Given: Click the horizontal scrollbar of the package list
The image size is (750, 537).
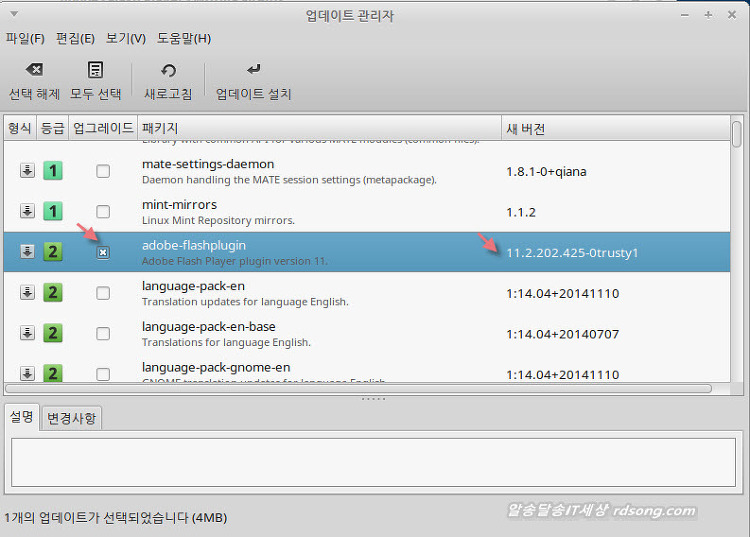Looking at the screenshot, I should (360, 388).
